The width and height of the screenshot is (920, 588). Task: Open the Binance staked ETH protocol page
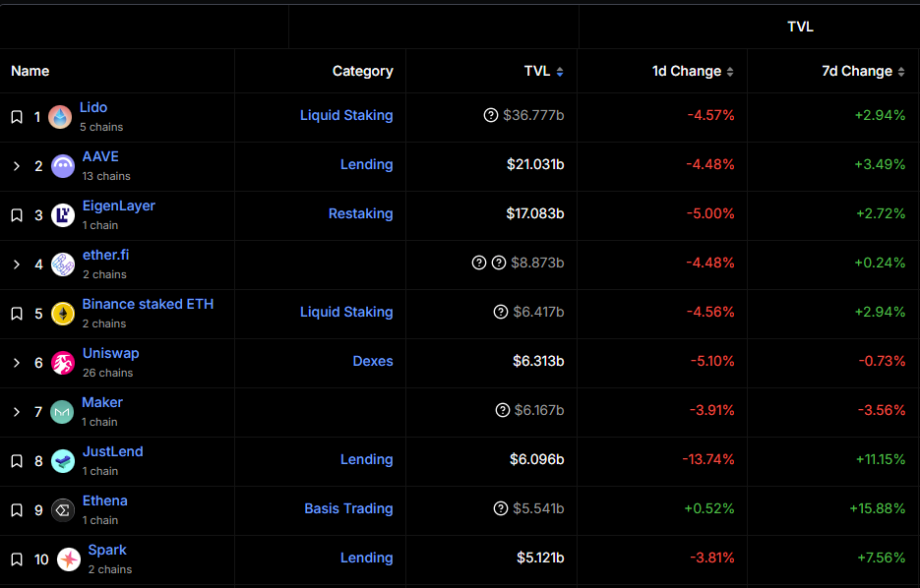[148, 304]
